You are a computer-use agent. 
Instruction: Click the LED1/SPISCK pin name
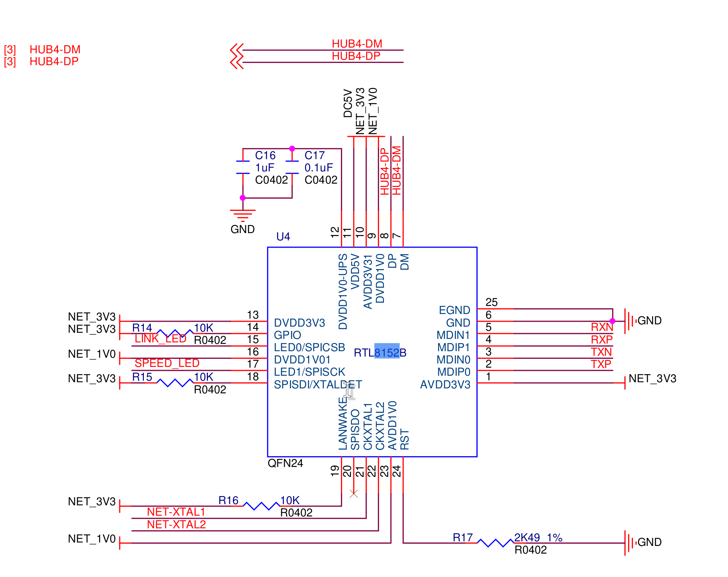tap(309, 372)
